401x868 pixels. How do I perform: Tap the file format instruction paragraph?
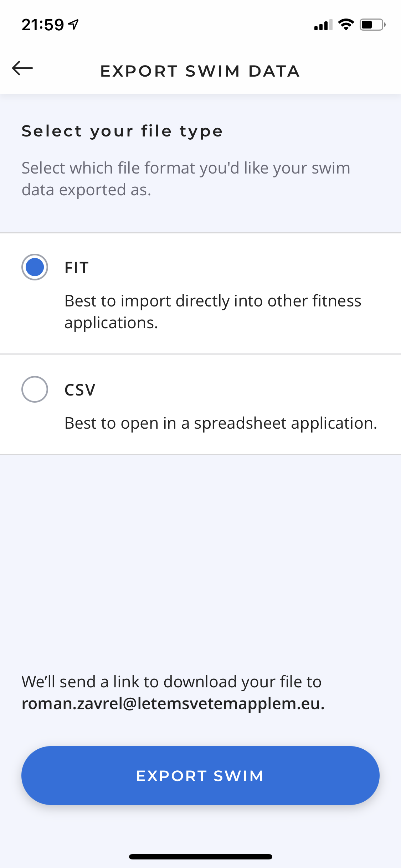tap(186, 179)
